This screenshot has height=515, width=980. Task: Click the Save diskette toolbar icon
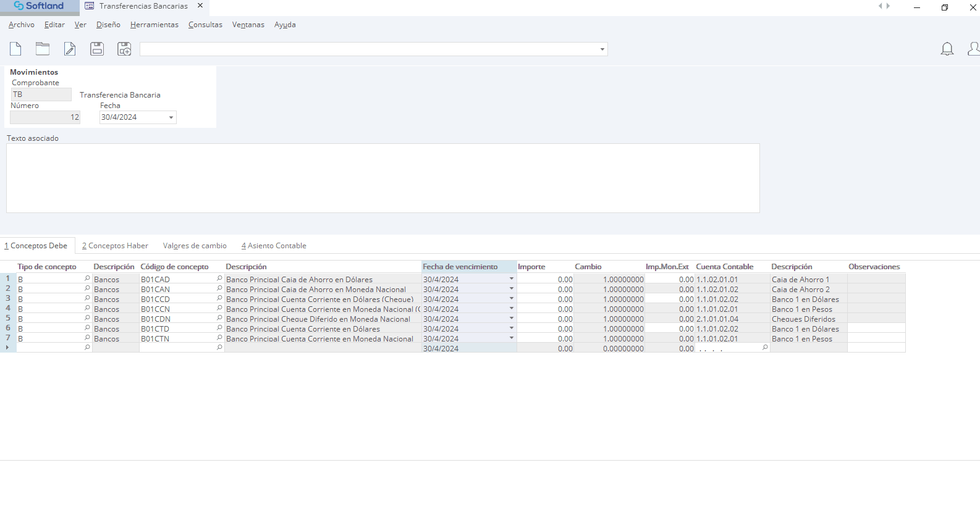pos(97,49)
